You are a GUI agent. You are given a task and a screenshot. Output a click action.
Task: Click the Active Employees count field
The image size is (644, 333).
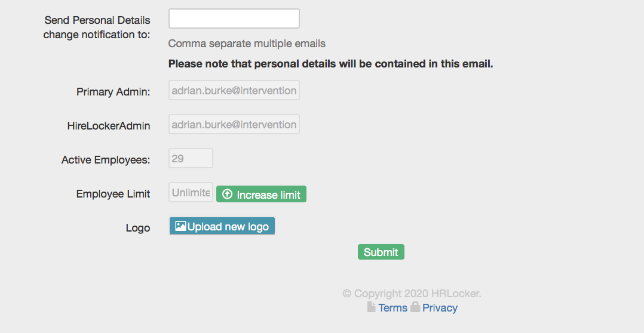191,159
